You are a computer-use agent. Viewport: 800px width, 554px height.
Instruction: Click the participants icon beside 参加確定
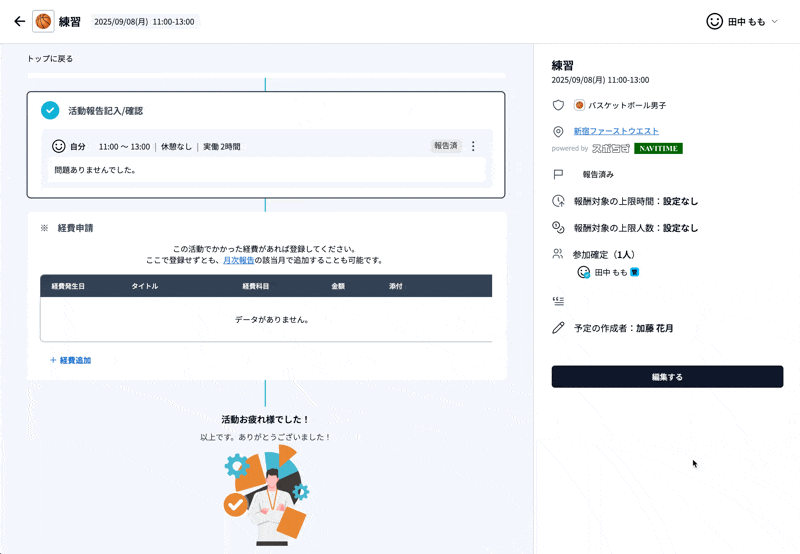coord(558,255)
